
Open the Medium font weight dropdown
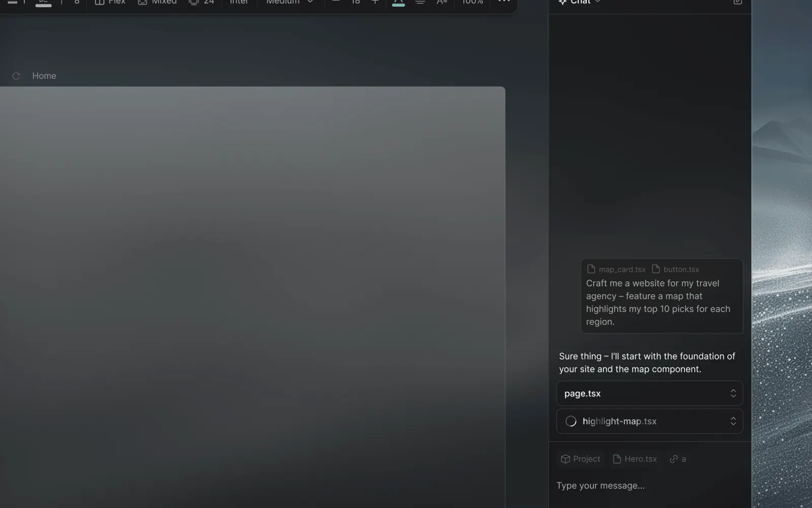[x=290, y=2]
